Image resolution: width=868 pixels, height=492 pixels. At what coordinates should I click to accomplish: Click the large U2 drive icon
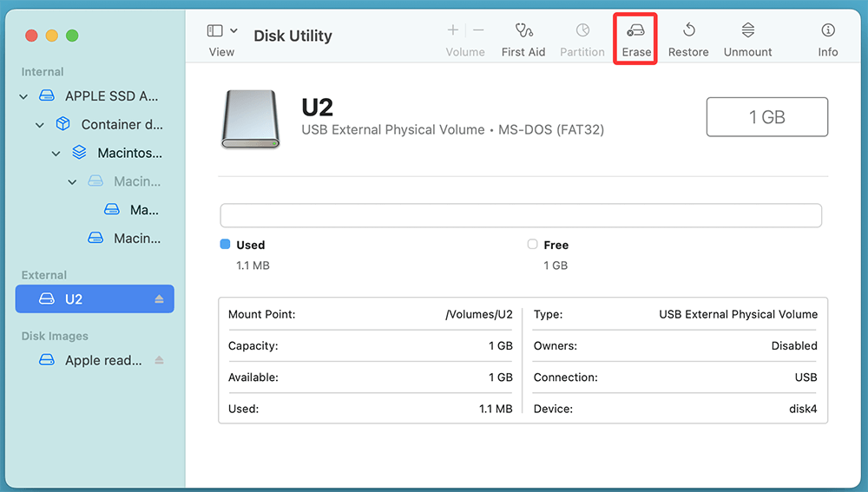(x=252, y=118)
